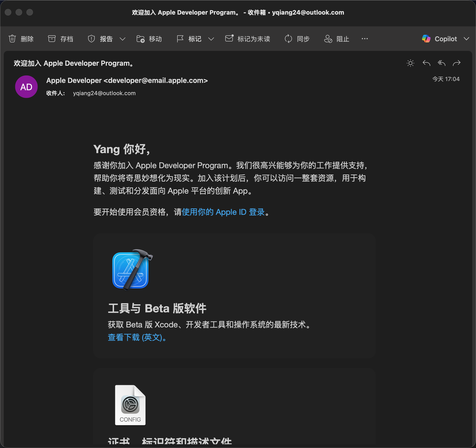Click the Reply All double arrow icon

click(442, 63)
